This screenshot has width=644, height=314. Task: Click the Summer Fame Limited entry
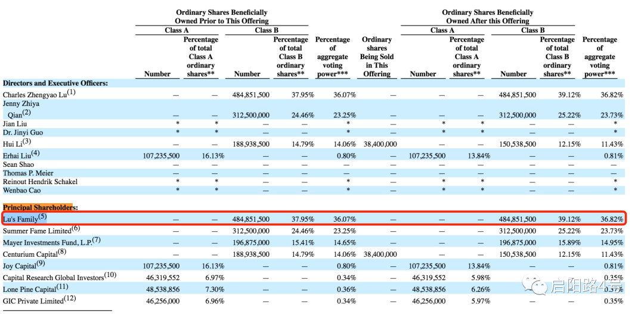pos(42,230)
